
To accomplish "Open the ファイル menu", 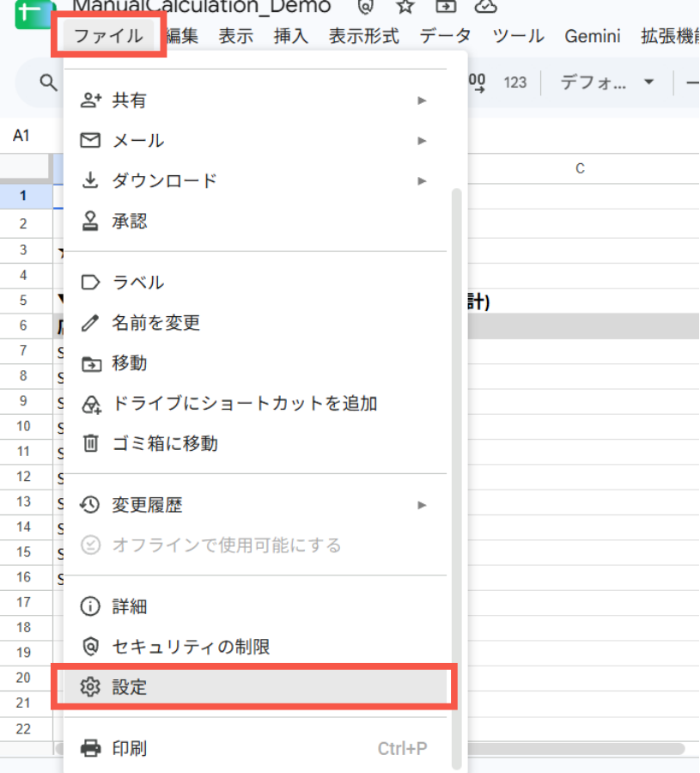I will [108, 36].
